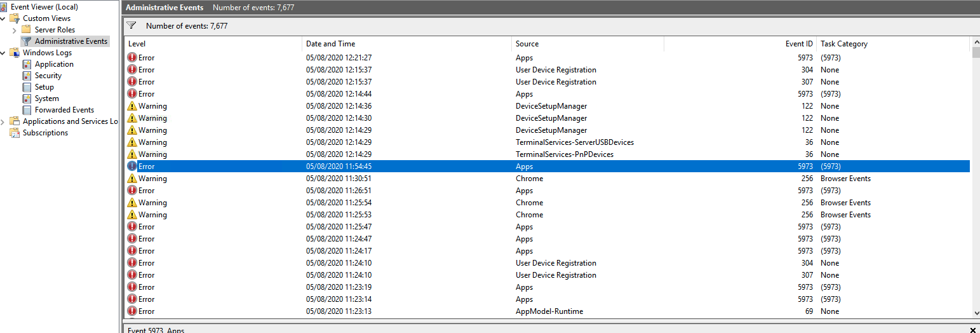Click Event ID 69 cell
This screenshot has width=980, height=333.
(x=809, y=311)
